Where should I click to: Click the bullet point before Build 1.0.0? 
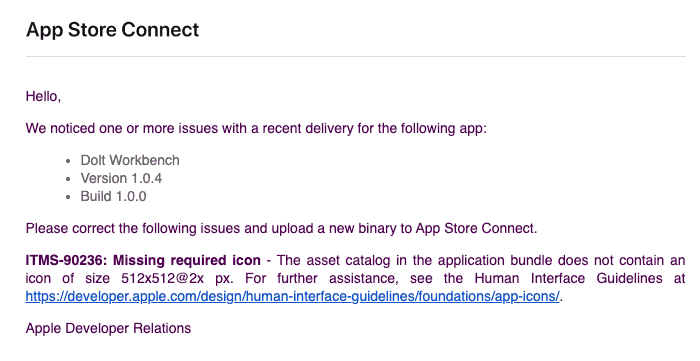click(68, 197)
